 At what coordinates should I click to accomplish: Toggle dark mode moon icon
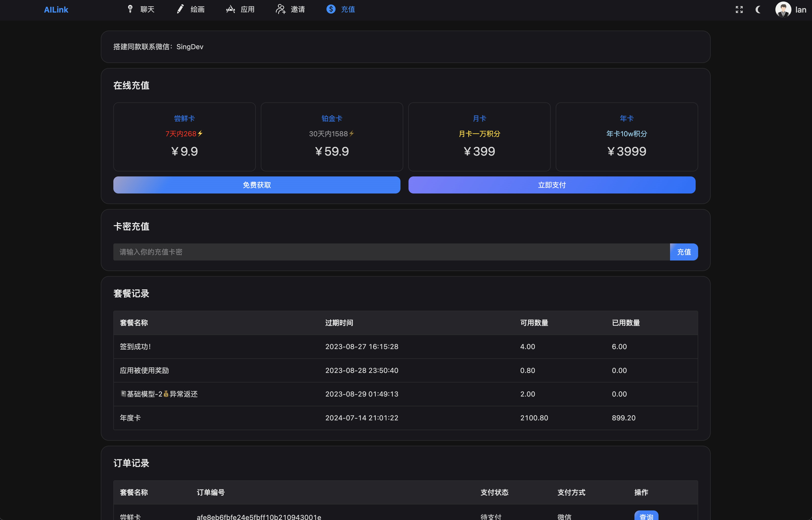point(758,10)
